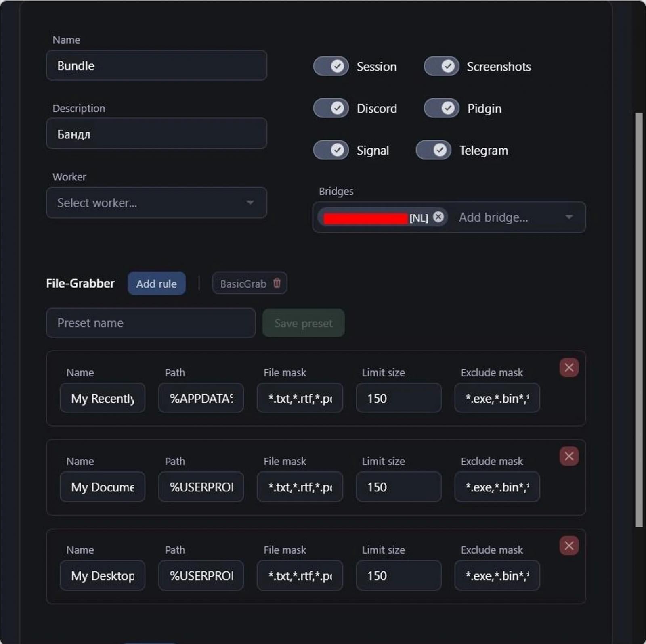Click the Save preset button
646x644 pixels.
pos(303,323)
